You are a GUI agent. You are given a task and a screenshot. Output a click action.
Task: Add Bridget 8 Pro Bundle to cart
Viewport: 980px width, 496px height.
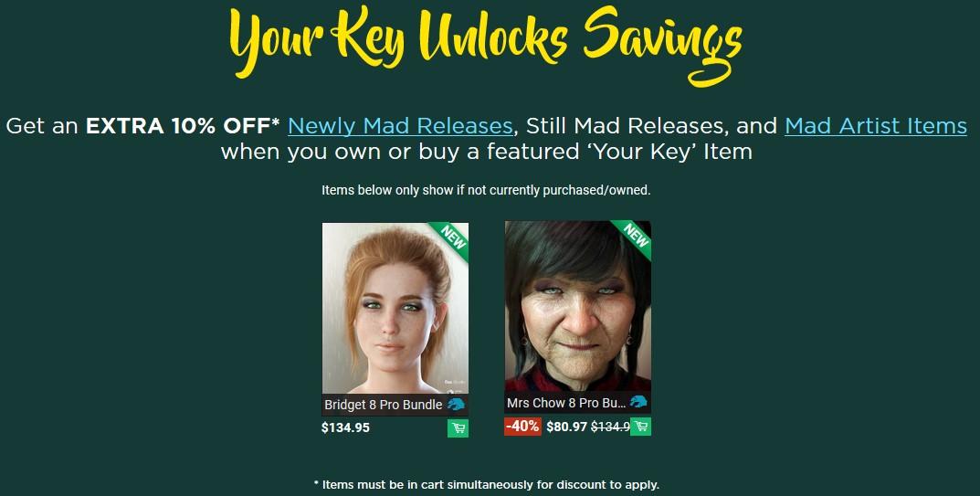(458, 427)
